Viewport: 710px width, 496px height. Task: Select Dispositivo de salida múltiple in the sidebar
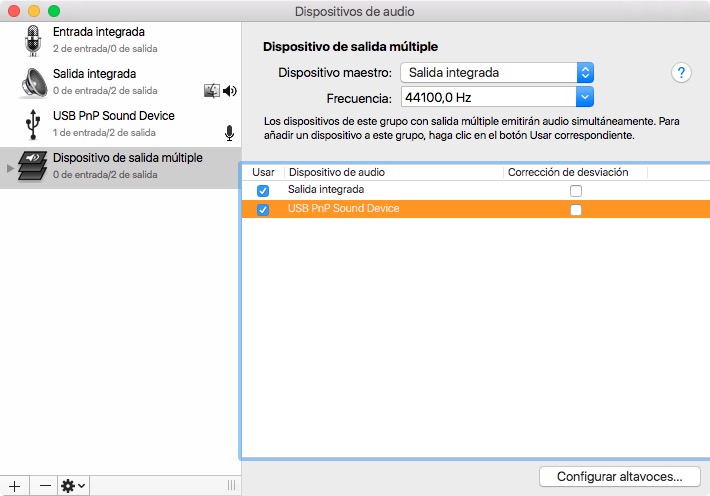pos(120,168)
